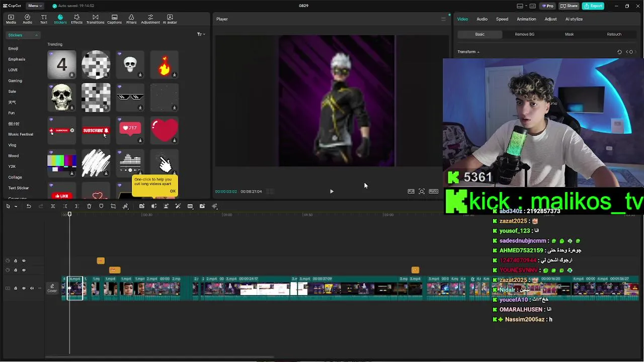Screen dimensions: 644x362
Task: Click the Export button
Action: click(x=593, y=6)
